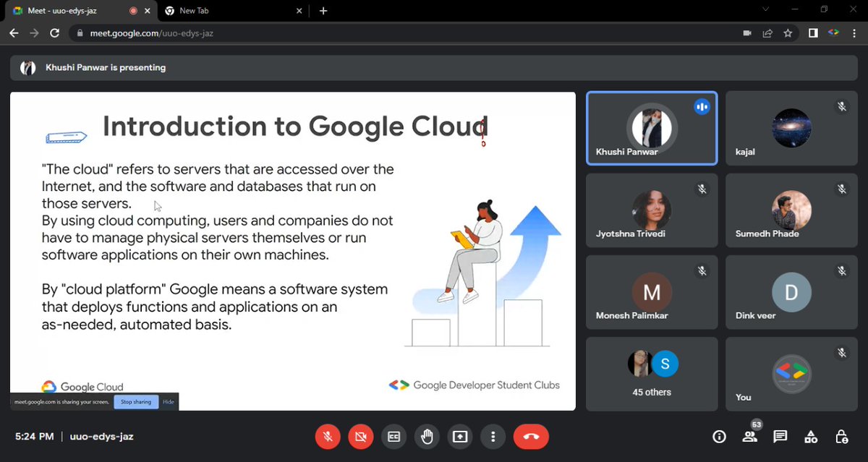View site information lock icon
This screenshot has width=868, height=462.
79,33
